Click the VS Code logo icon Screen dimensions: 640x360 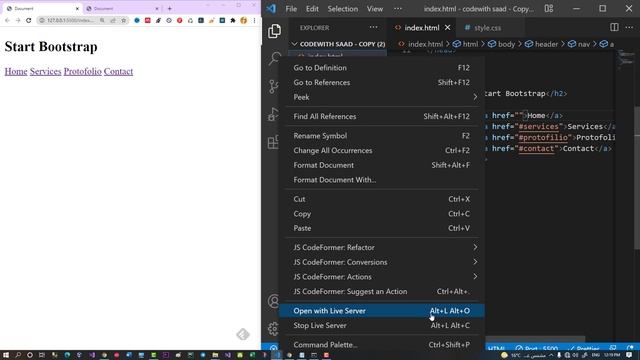271,9
